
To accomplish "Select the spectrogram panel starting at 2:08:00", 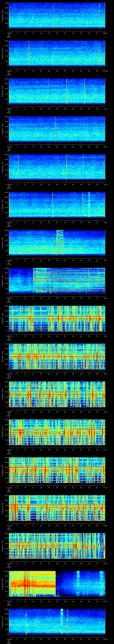I will tap(57, 394).
